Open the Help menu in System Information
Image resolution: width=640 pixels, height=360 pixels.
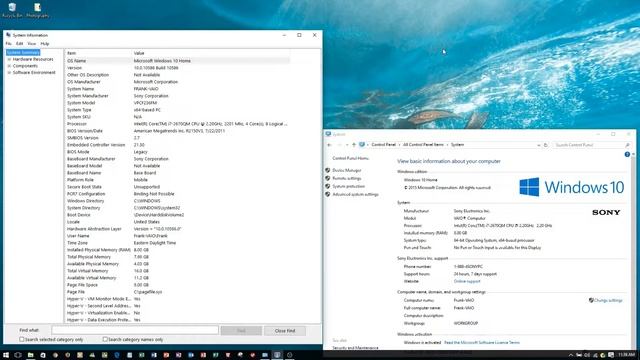44,44
